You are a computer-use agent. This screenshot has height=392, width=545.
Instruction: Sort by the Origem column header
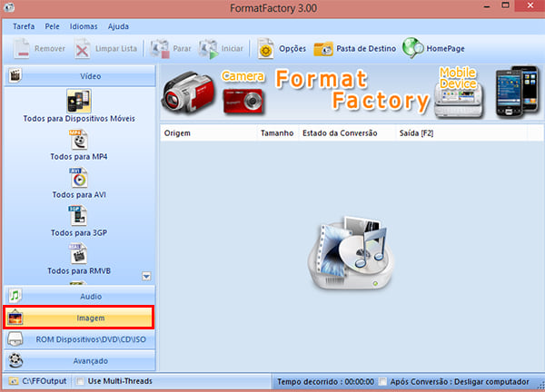209,133
